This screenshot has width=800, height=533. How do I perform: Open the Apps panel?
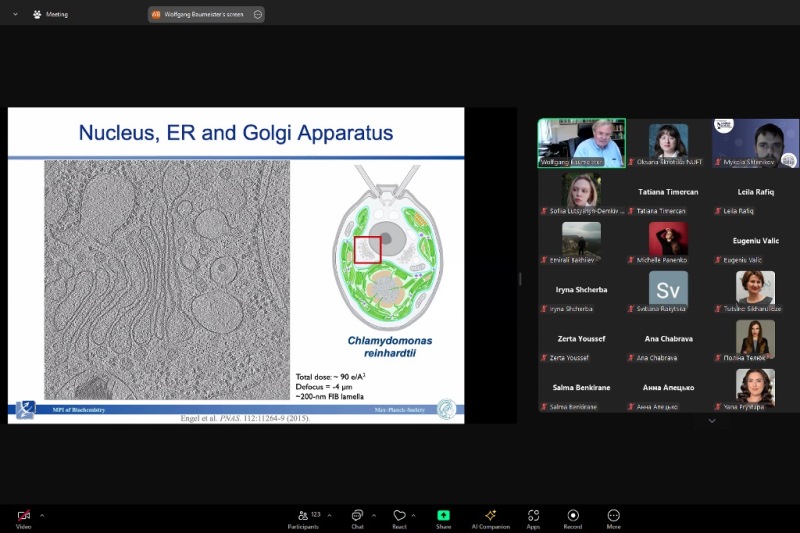click(x=533, y=516)
